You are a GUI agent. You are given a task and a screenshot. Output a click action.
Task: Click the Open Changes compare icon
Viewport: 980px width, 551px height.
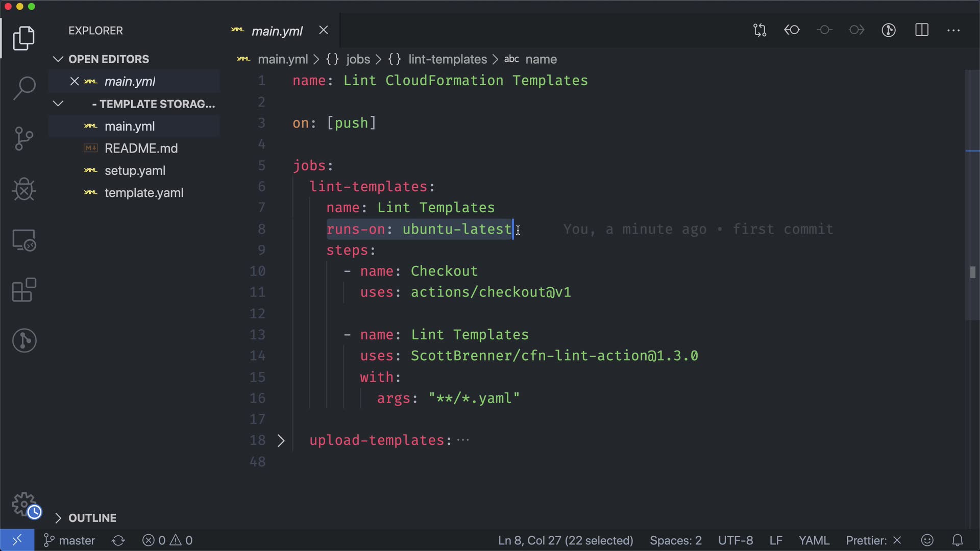(759, 31)
